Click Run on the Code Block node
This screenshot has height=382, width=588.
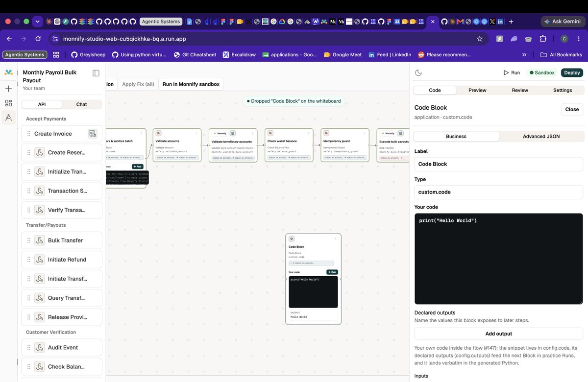coord(332,272)
